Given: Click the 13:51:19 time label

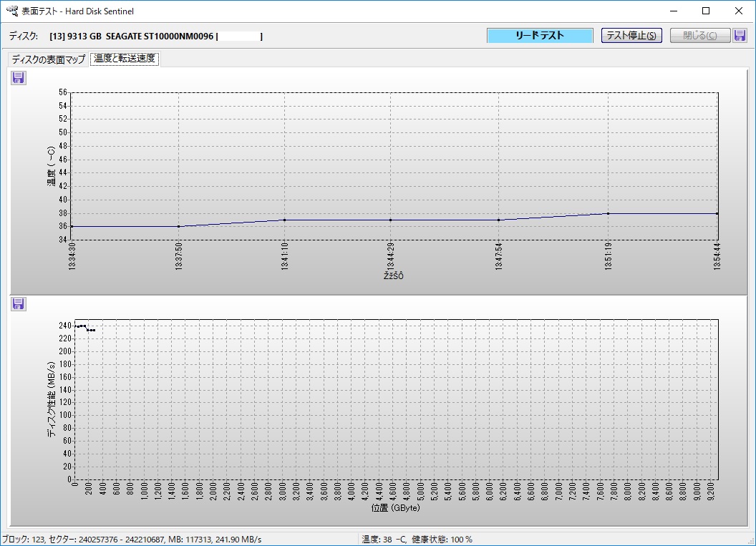Looking at the screenshot, I should [x=609, y=256].
